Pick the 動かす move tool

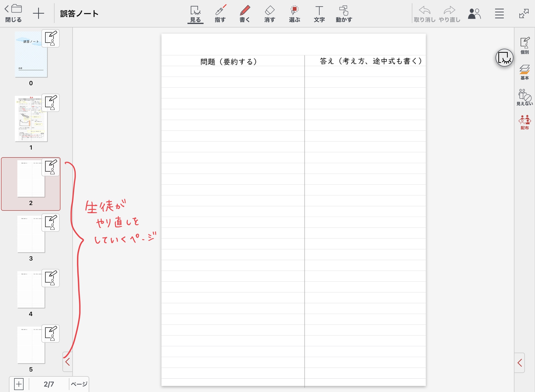tap(344, 14)
